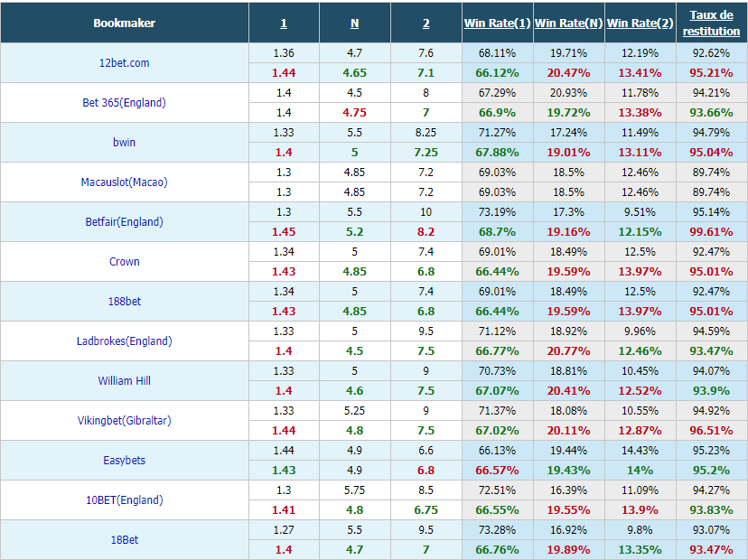Select the 8.2 away odds for Betfair
748x560 pixels.
[426, 232]
